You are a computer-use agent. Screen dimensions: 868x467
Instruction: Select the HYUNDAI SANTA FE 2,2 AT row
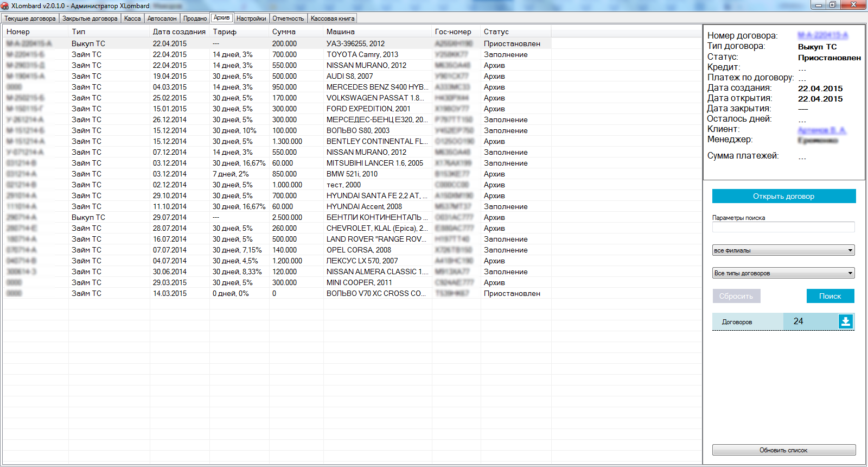click(x=277, y=195)
